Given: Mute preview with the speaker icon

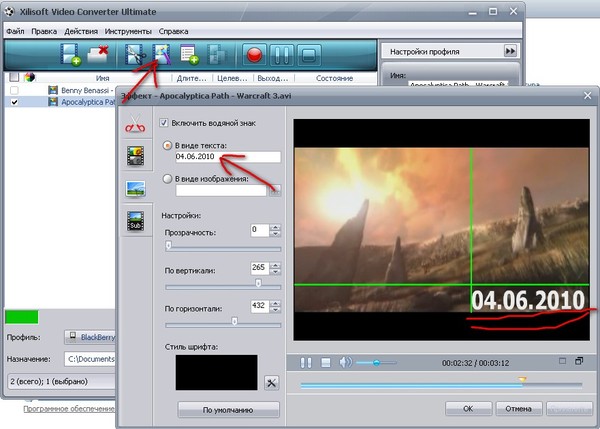Looking at the screenshot, I should (x=346, y=362).
